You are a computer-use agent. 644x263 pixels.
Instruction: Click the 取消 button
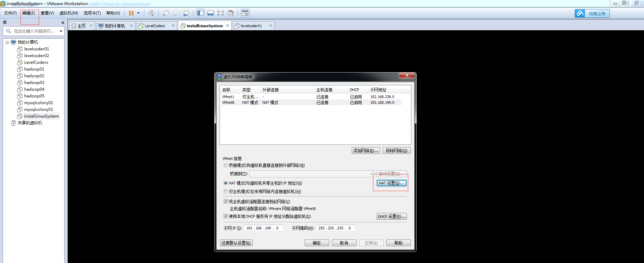344,243
